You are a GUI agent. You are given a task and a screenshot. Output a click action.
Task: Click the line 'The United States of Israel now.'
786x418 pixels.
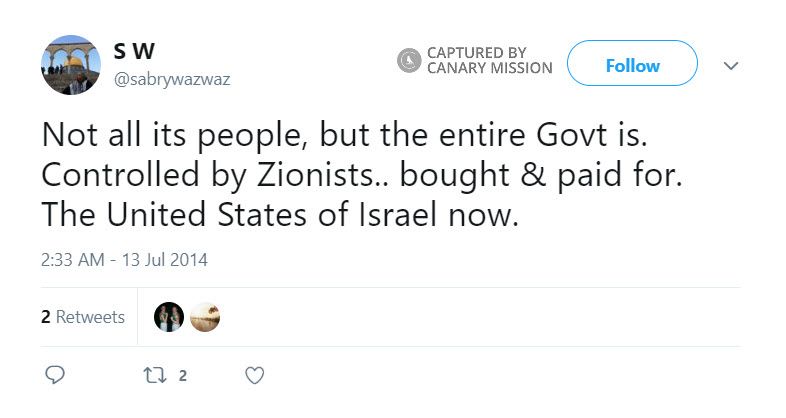(x=280, y=214)
